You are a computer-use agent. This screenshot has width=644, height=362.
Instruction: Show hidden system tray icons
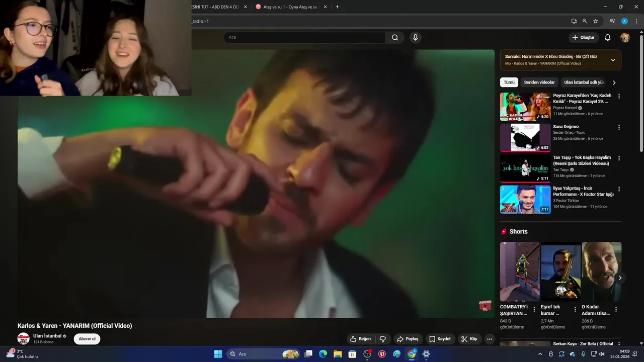(540, 354)
